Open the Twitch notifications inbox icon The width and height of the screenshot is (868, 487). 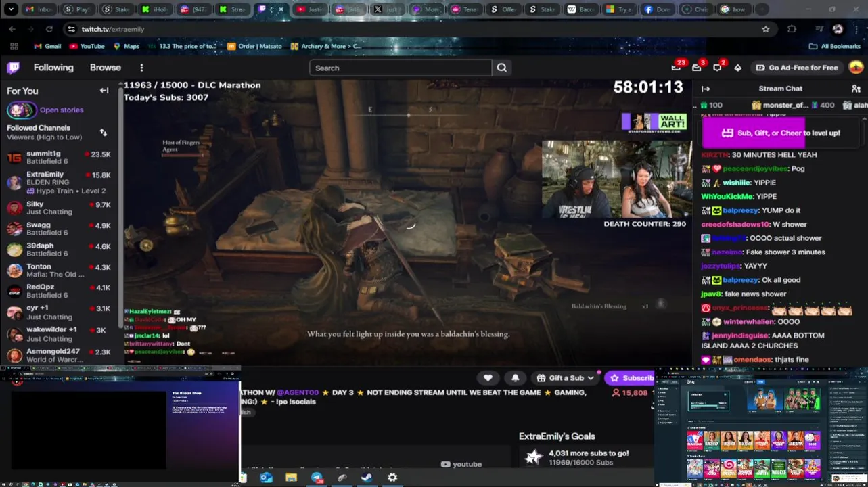pyautogui.click(x=696, y=68)
